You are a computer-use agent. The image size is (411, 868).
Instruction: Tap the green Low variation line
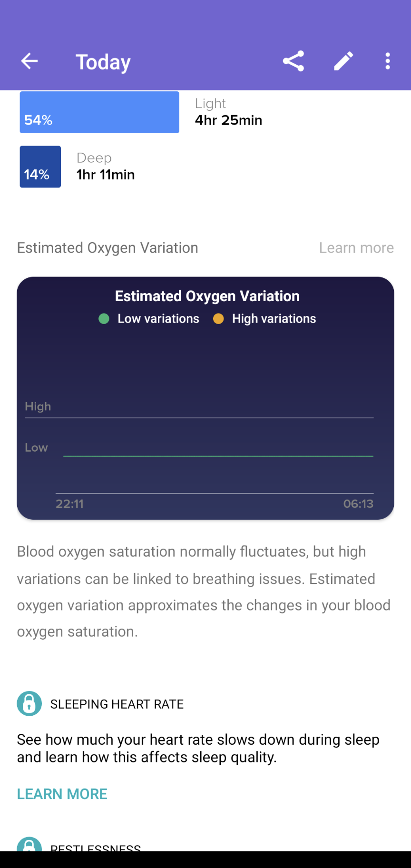[x=218, y=456]
